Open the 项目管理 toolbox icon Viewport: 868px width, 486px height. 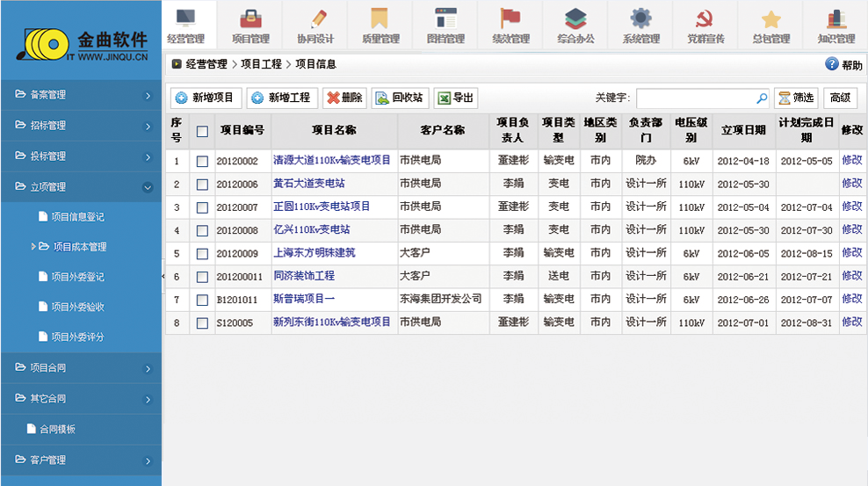click(x=250, y=19)
